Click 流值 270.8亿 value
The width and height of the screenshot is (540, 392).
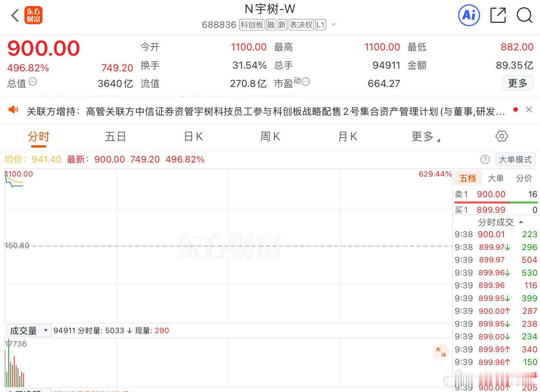tap(248, 84)
